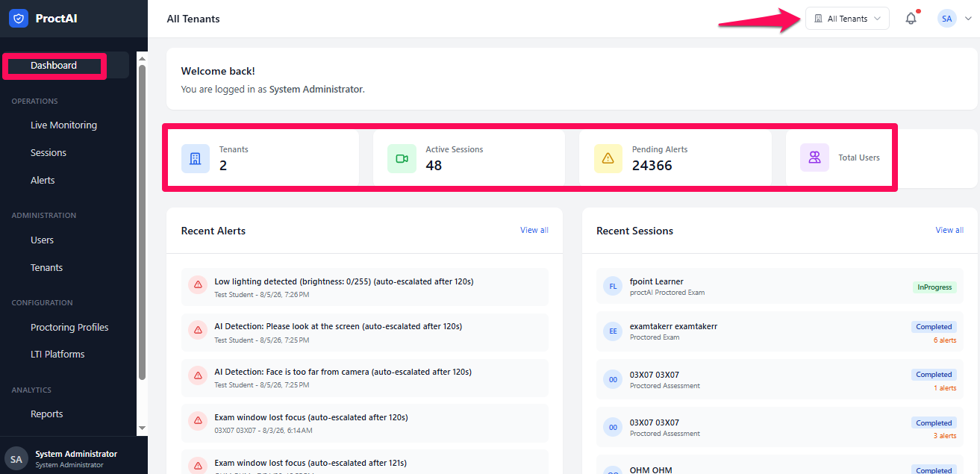This screenshot has height=474, width=980.
Task: Click the 1 alerts label
Action: (945, 388)
